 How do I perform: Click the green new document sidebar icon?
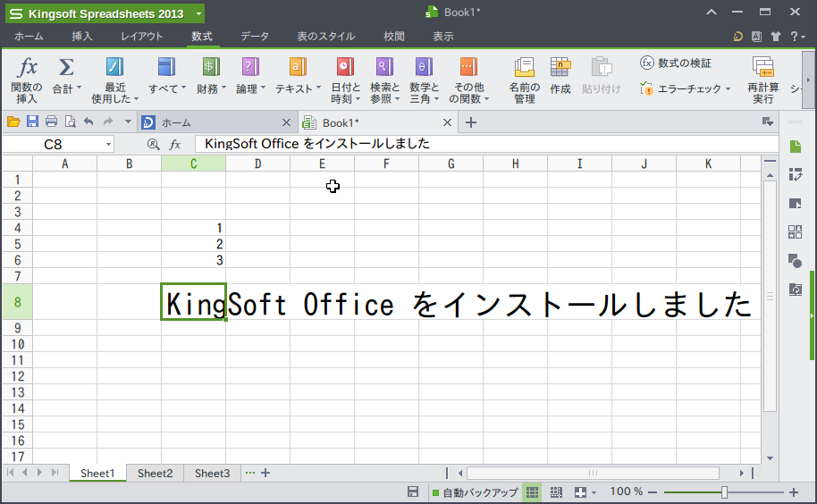[796, 147]
